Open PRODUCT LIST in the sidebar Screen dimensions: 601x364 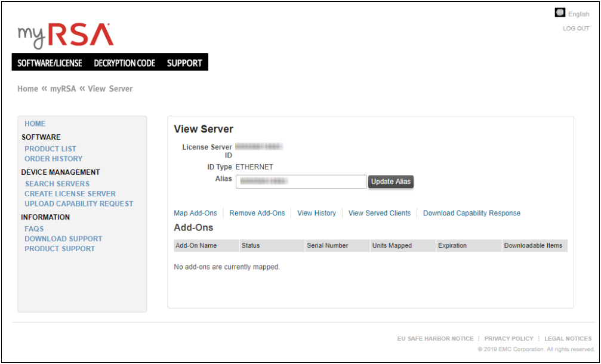coord(50,149)
